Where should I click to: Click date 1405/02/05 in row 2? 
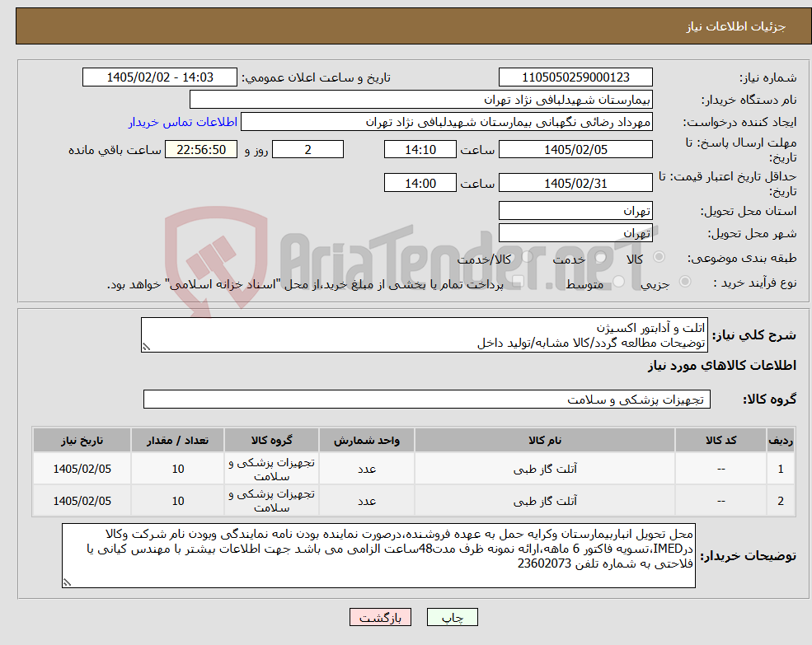82,501
